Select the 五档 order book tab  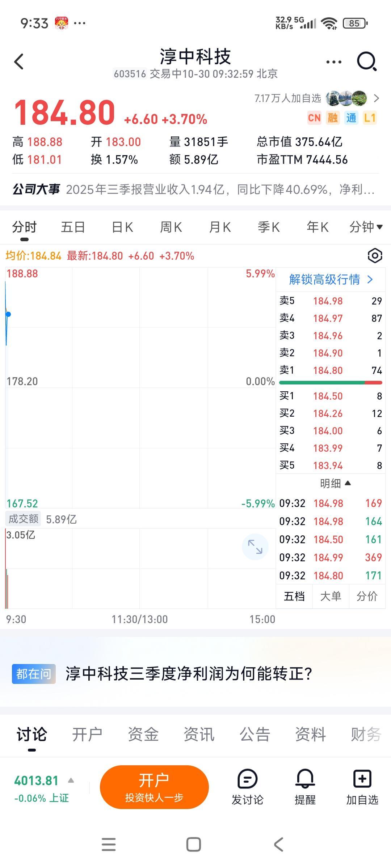[294, 596]
